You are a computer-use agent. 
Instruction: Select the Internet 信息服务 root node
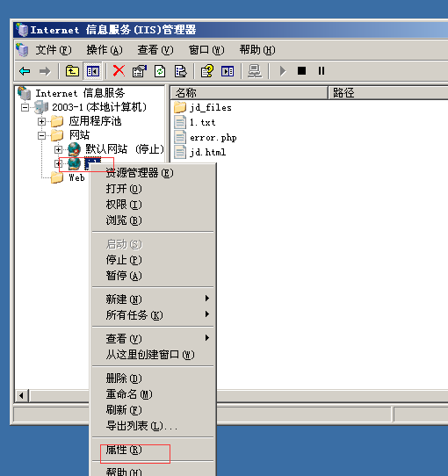(x=80, y=93)
